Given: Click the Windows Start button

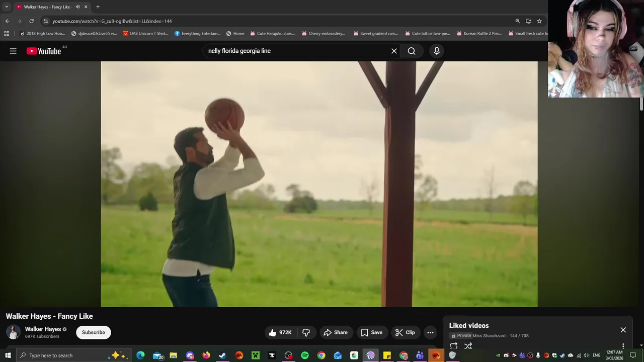Looking at the screenshot, I should (8, 355).
